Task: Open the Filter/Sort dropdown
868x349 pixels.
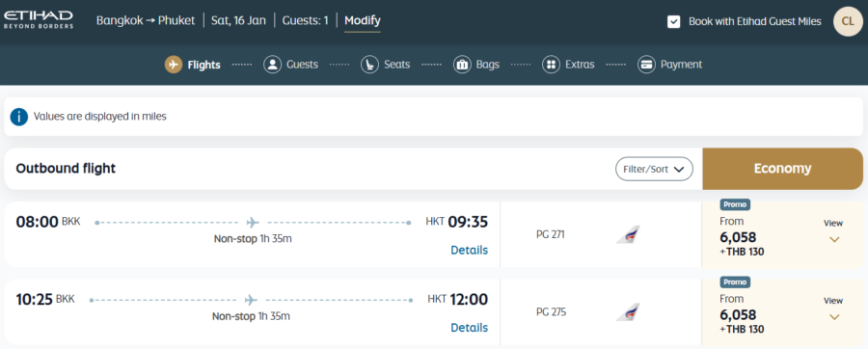Action: pos(654,170)
